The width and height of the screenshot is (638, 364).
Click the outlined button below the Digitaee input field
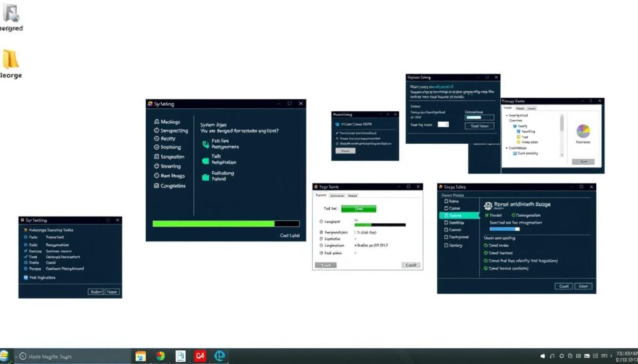point(479,126)
